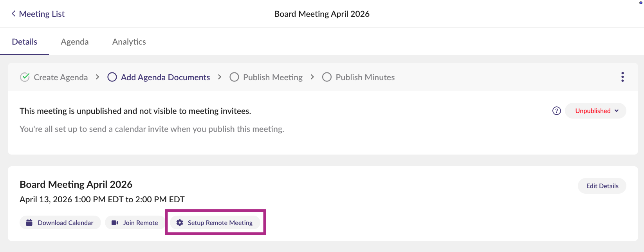644x252 pixels.
Task: Click the chevron after Publish Meeting step
Action: click(312, 77)
